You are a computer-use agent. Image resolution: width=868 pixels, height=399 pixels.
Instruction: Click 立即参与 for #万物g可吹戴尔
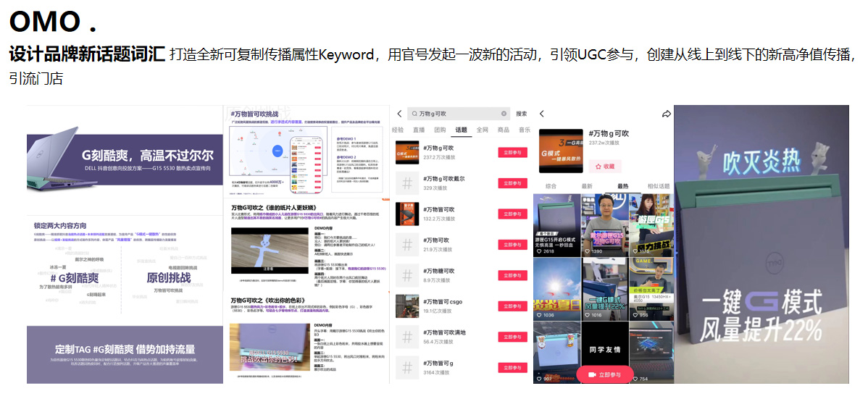[512, 183]
